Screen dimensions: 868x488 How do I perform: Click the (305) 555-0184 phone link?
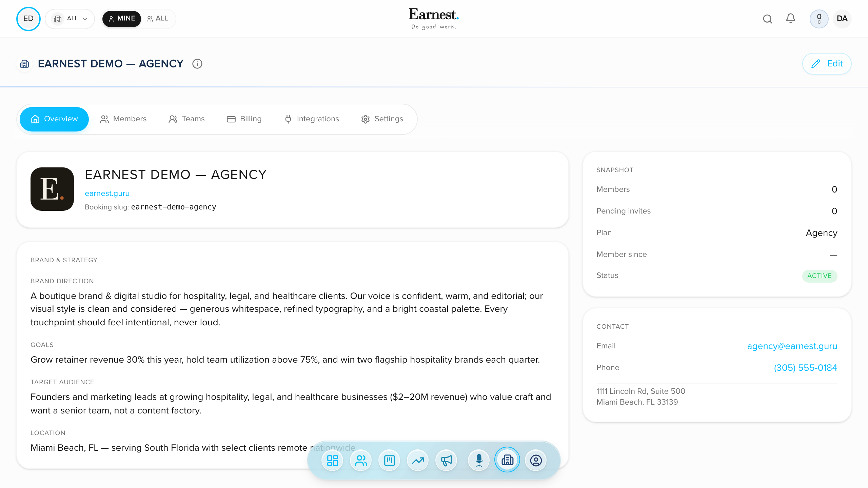(x=806, y=368)
